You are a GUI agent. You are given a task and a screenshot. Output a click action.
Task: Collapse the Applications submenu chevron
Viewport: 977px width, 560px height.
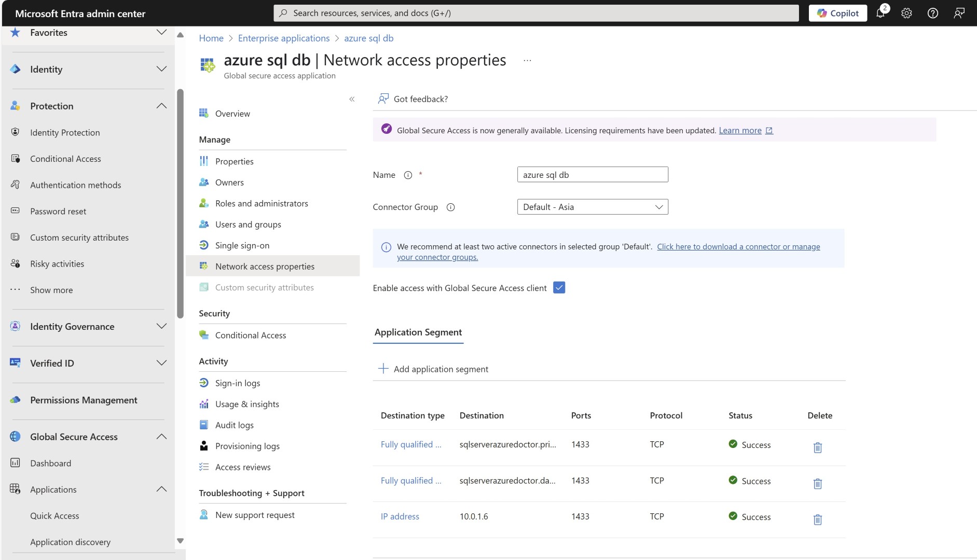coord(161,489)
